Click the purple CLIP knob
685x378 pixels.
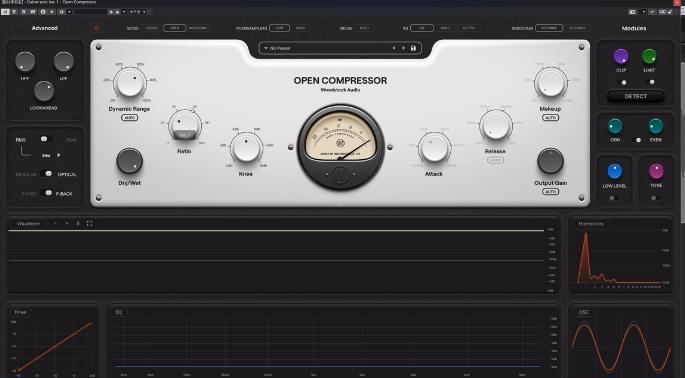621,56
